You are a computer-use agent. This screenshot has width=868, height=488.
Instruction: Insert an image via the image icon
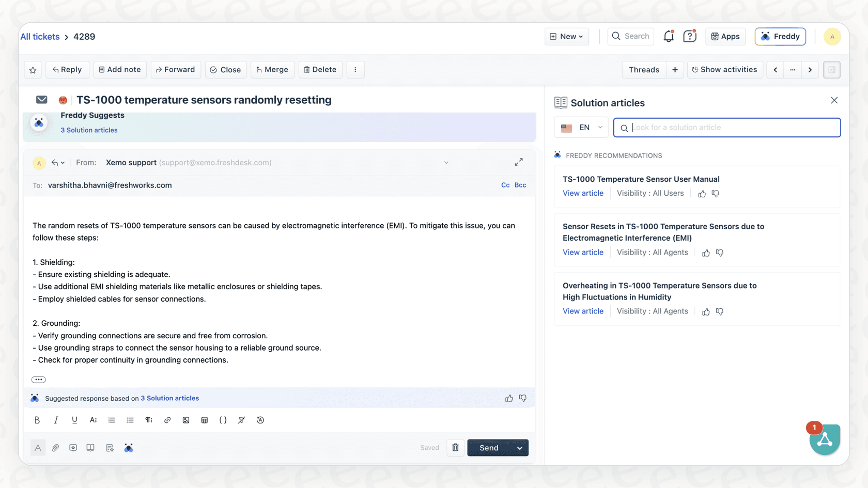click(186, 420)
